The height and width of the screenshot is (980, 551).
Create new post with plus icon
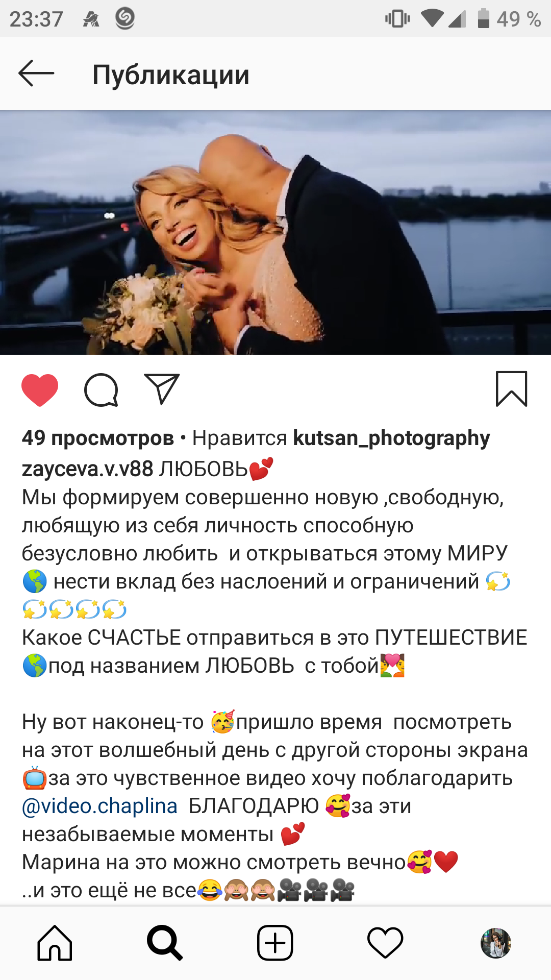click(275, 943)
